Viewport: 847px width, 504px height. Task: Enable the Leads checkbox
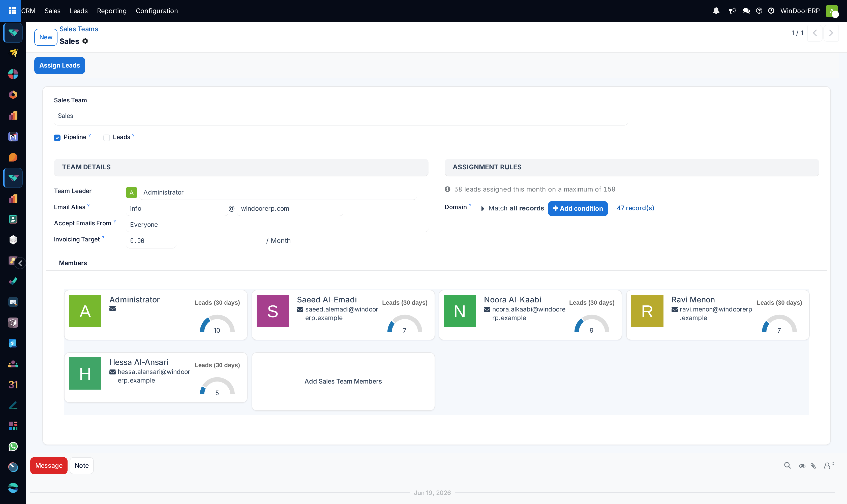(106, 138)
